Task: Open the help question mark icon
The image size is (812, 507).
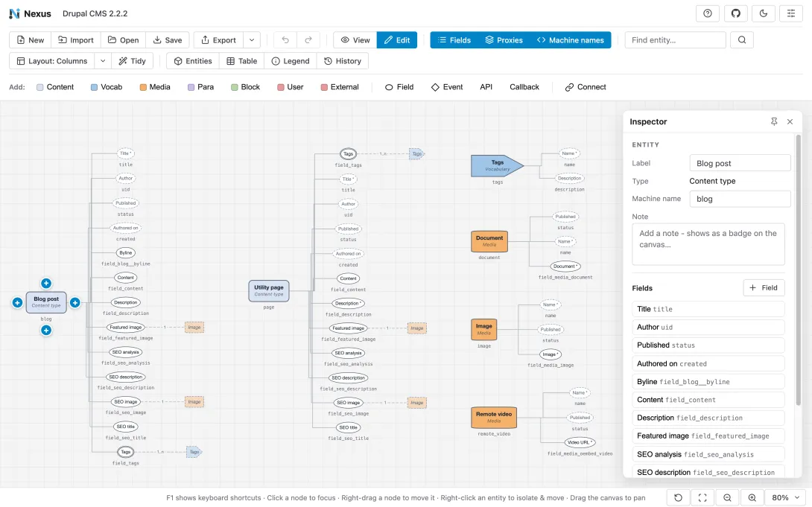Action: [x=708, y=13]
